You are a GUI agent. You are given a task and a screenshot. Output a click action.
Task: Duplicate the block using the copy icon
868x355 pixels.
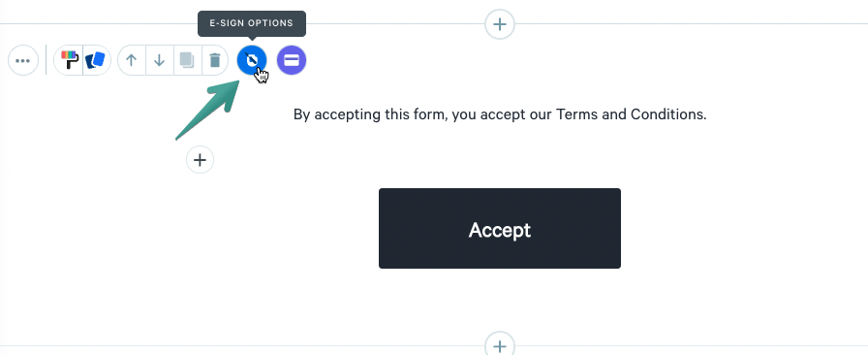click(187, 60)
